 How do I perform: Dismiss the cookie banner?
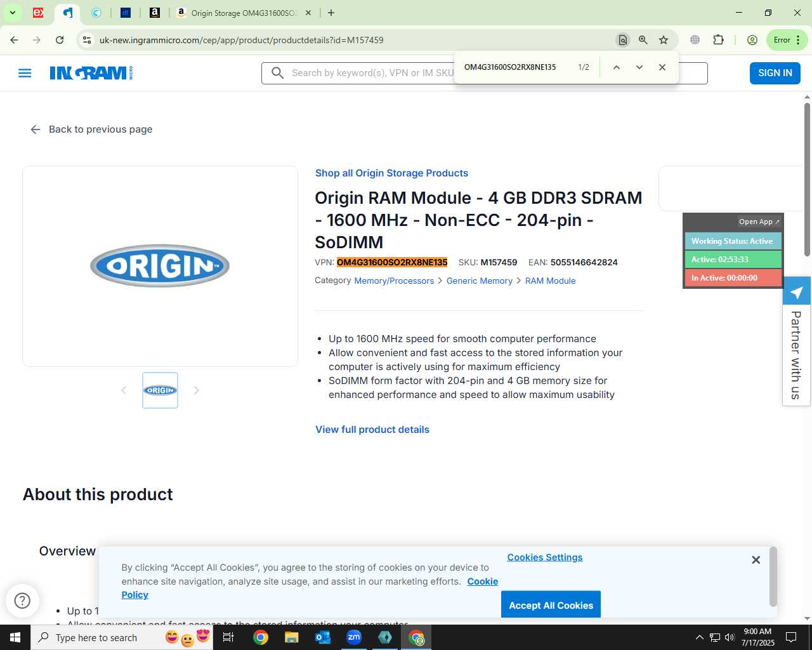[756, 560]
